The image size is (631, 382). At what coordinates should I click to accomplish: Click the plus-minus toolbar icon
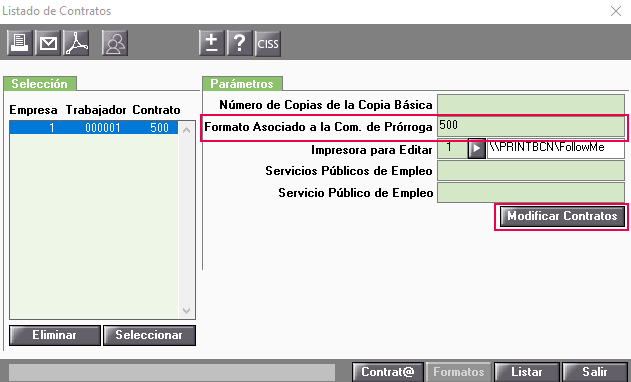[x=212, y=43]
